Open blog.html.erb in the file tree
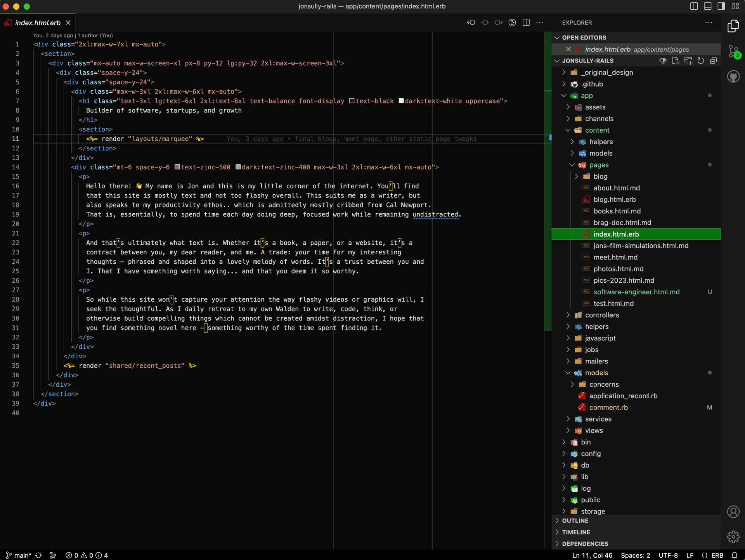 614,199
